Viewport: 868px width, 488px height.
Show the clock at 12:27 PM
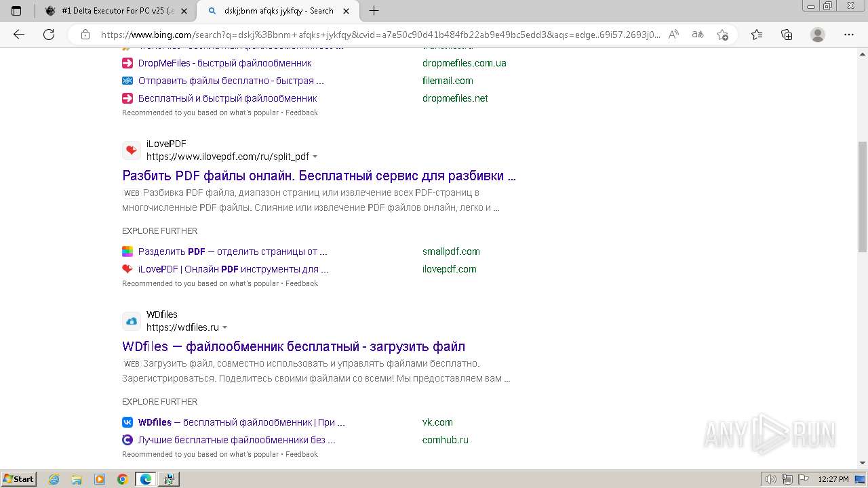click(x=833, y=479)
